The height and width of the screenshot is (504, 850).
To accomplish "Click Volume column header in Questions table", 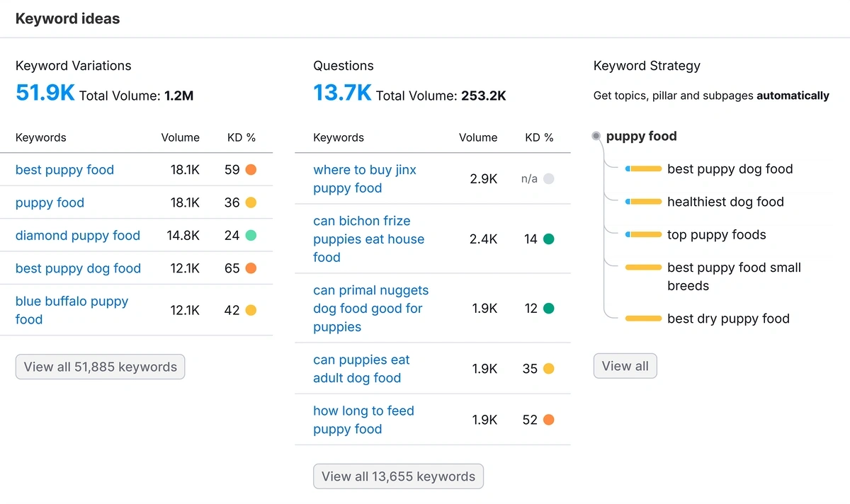I will (x=478, y=138).
